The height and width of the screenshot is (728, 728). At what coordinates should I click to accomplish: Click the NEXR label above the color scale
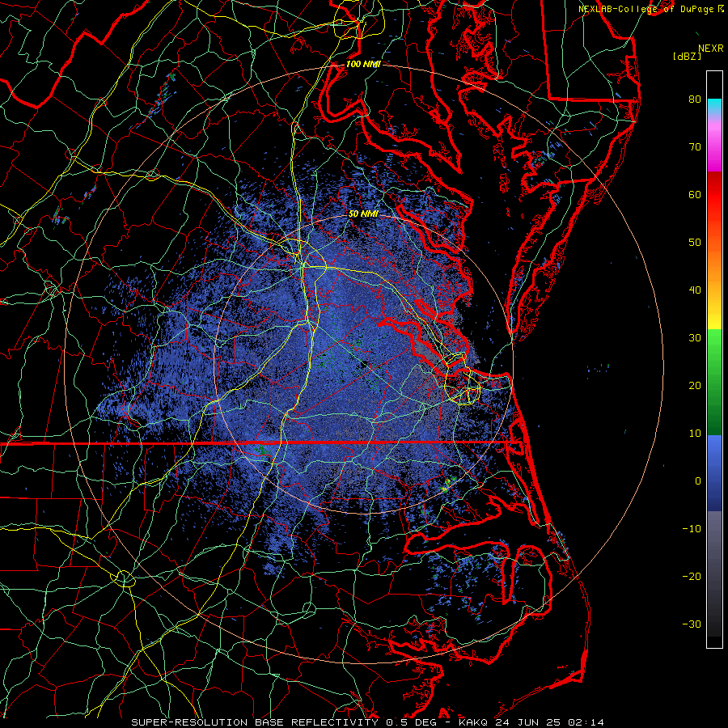711,49
